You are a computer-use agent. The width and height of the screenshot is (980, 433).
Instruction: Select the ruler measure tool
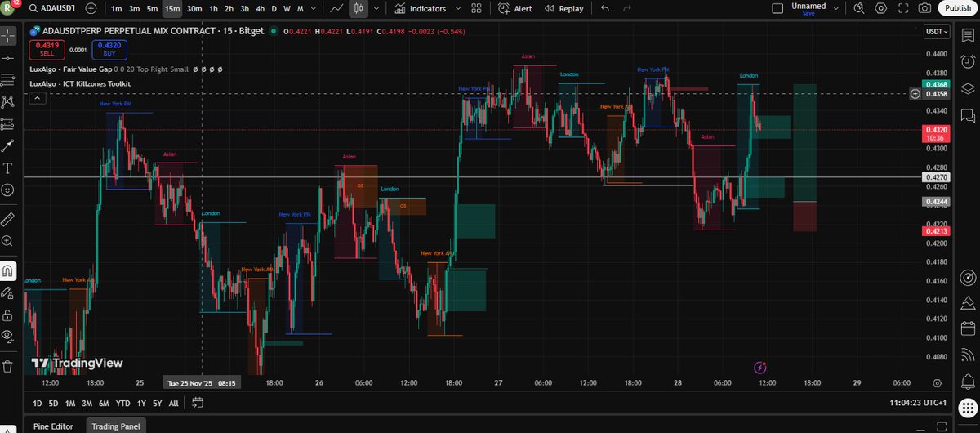tap(8, 219)
